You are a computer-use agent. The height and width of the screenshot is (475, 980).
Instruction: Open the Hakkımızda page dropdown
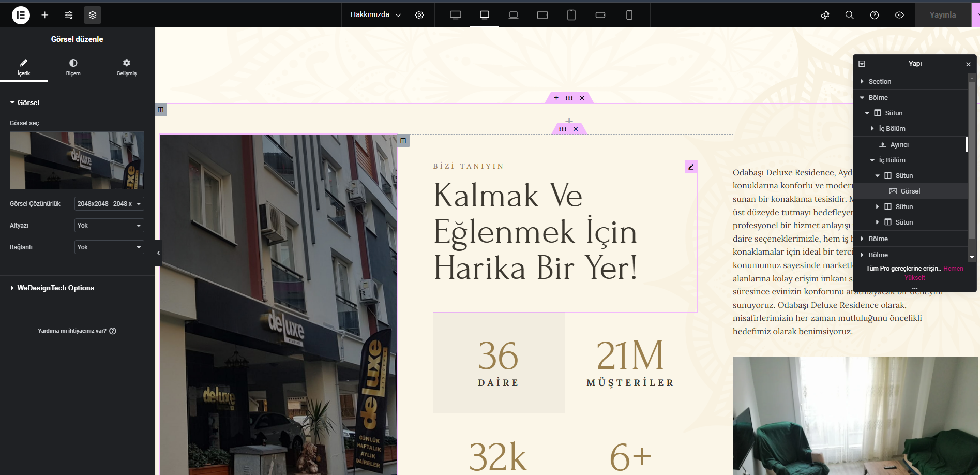375,15
